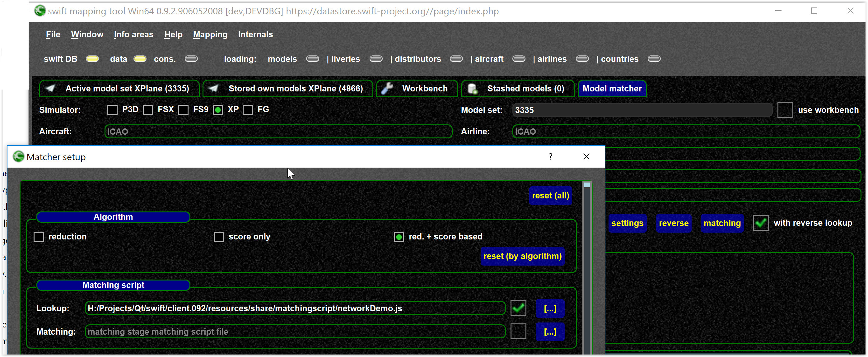The height and width of the screenshot is (357, 868).
Task: Click the Matching script group header
Action: (x=113, y=285)
